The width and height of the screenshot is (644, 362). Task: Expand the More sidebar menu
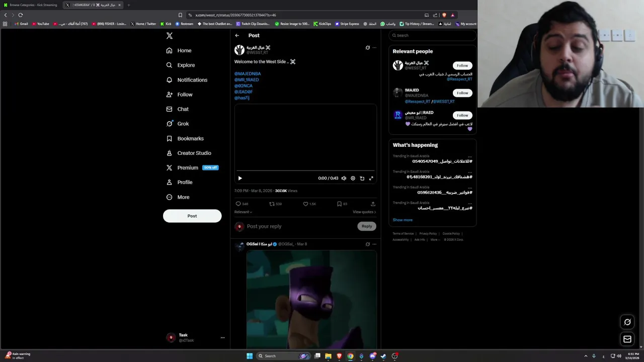[x=178, y=197]
